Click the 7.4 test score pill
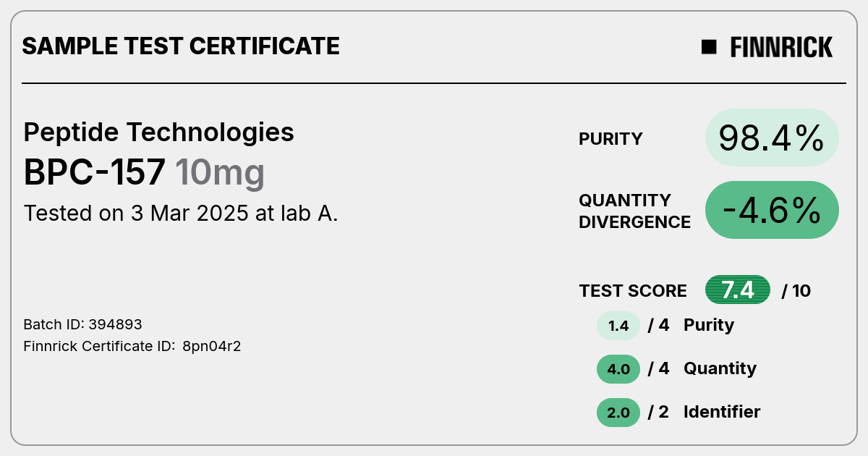The height and width of the screenshot is (456, 868). click(738, 290)
